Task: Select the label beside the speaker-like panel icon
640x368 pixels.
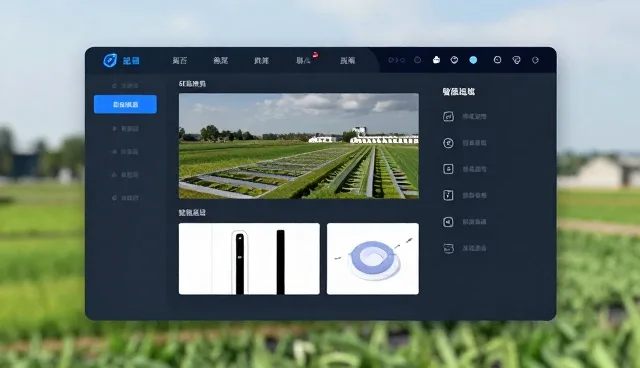Action: pyautogui.click(x=474, y=222)
